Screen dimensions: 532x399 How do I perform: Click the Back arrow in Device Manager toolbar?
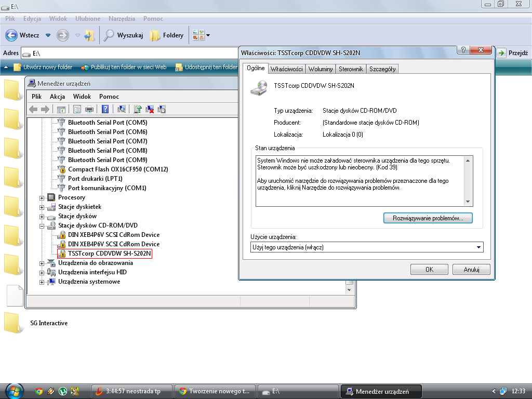(33, 109)
